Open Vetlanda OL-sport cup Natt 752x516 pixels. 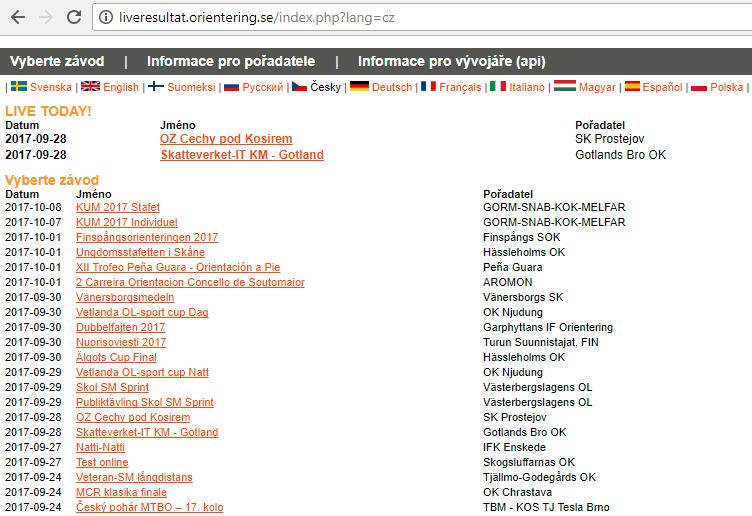[142, 372]
